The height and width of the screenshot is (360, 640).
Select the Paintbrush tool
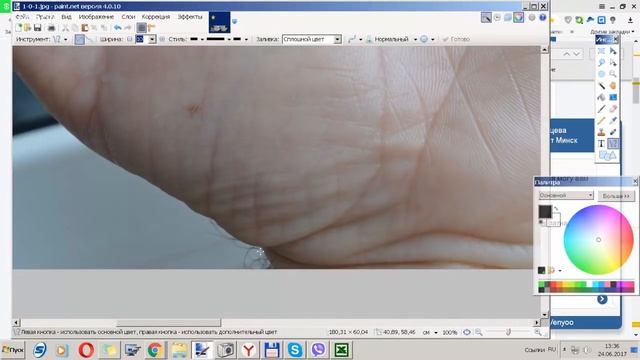click(601, 109)
